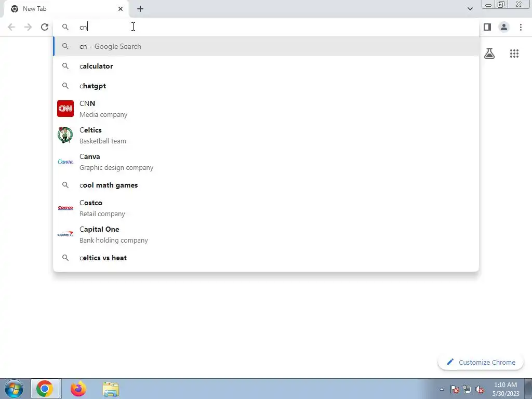Open the taskbar clock showing 1:10 AM
This screenshot has height=399, width=532.
506,389
